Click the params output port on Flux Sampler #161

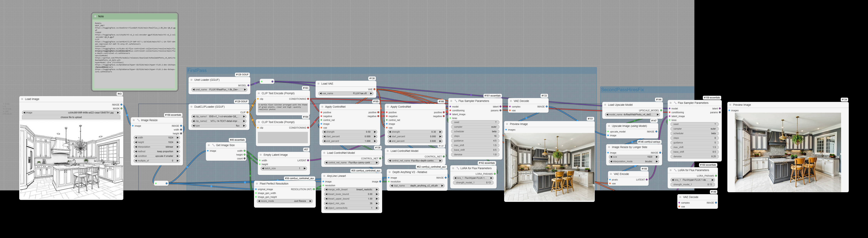[500, 110]
